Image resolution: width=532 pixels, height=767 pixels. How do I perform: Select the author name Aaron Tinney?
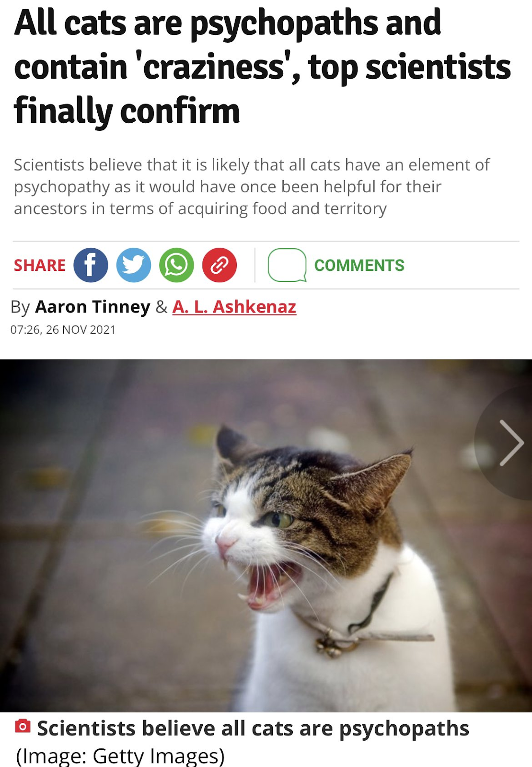coord(93,307)
